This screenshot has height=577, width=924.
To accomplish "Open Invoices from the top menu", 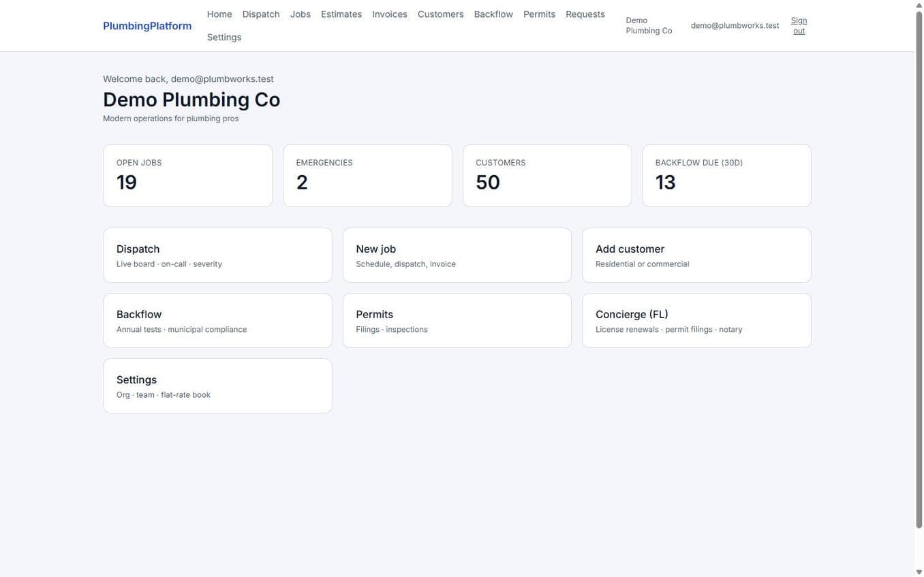I will click(390, 14).
